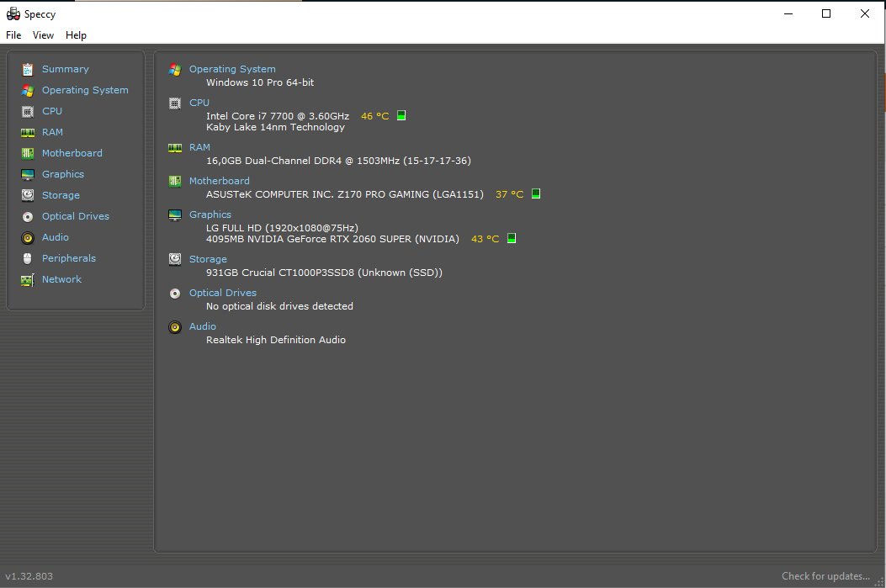Click the green motherboard temperature indicator icon

pos(536,193)
